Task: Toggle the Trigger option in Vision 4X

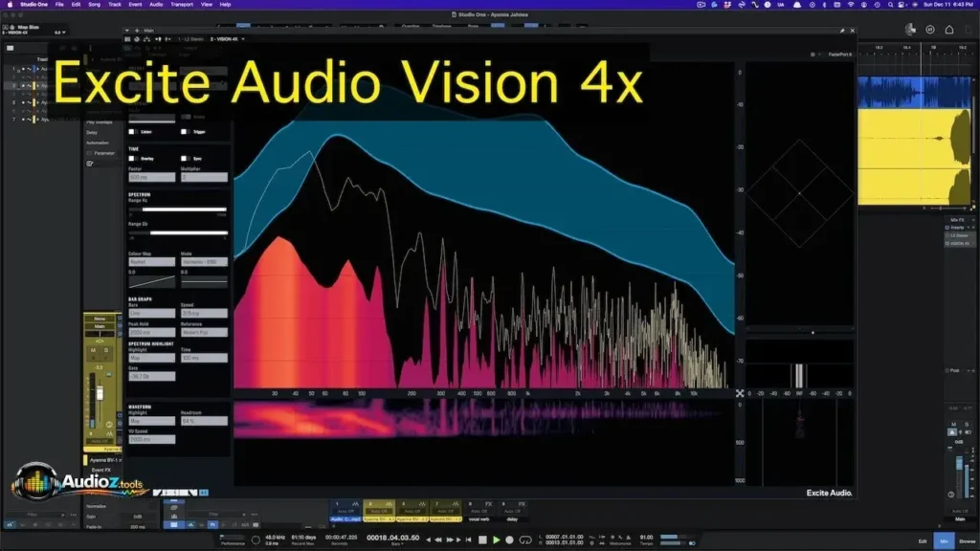Action: pos(184,131)
